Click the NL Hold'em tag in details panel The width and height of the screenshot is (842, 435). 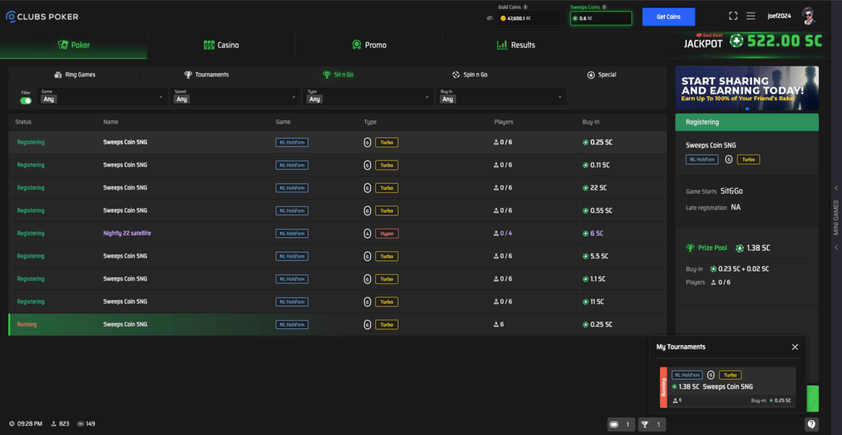(x=702, y=160)
